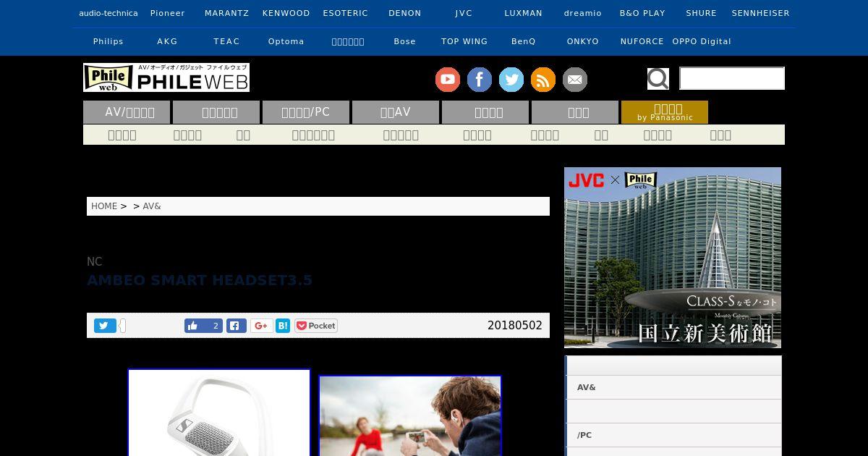Open Optoma brand link

click(286, 41)
